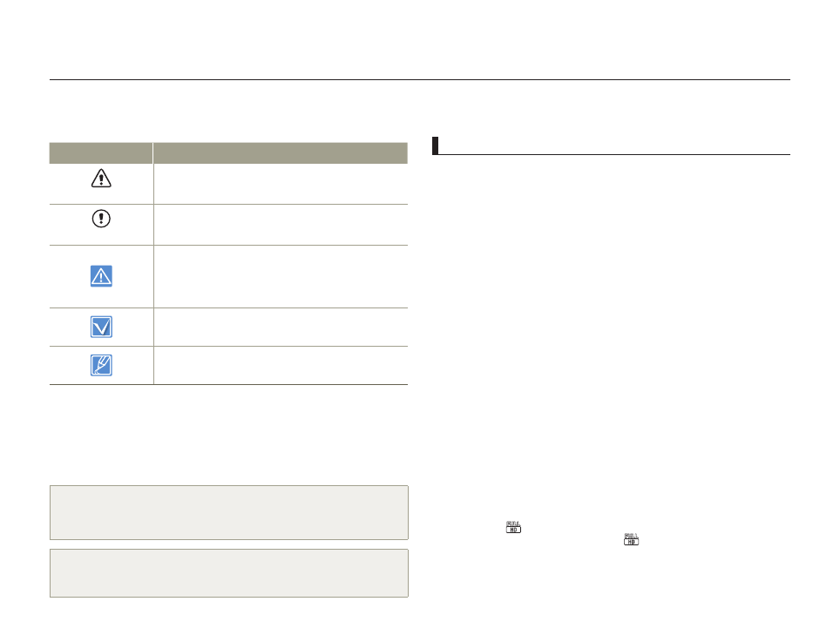This screenshot has height=642, width=840.
Task: Click the cell beside the black warning triangle
Action: pos(281,184)
